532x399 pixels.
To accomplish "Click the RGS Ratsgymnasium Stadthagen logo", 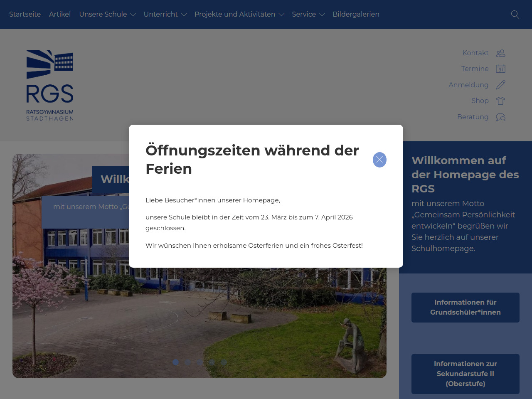I will (x=50, y=85).
